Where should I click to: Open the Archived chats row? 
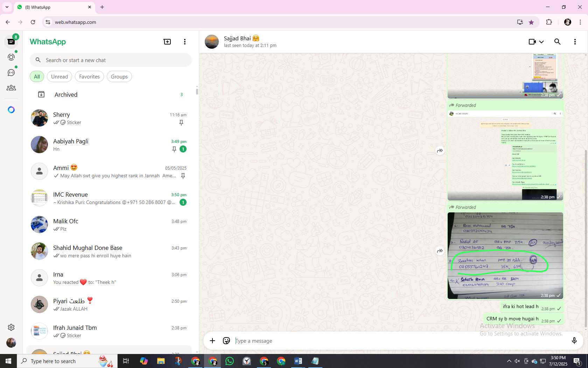point(110,95)
